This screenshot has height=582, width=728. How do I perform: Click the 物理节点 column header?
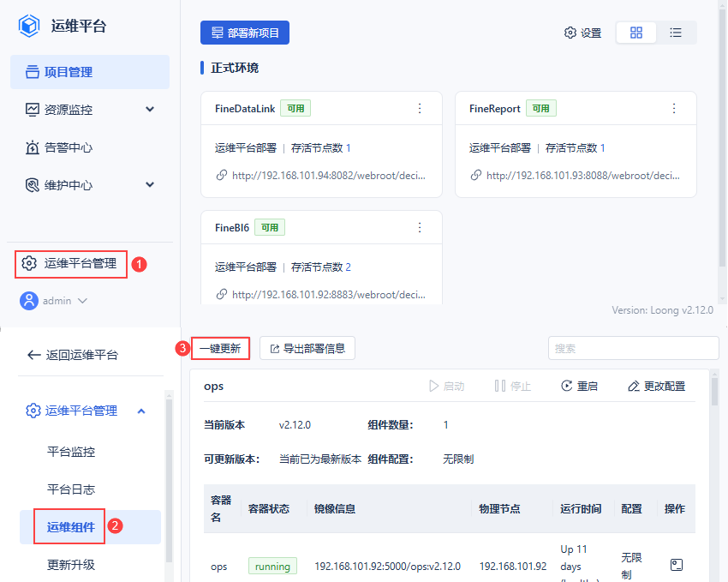click(x=499, y=508)
